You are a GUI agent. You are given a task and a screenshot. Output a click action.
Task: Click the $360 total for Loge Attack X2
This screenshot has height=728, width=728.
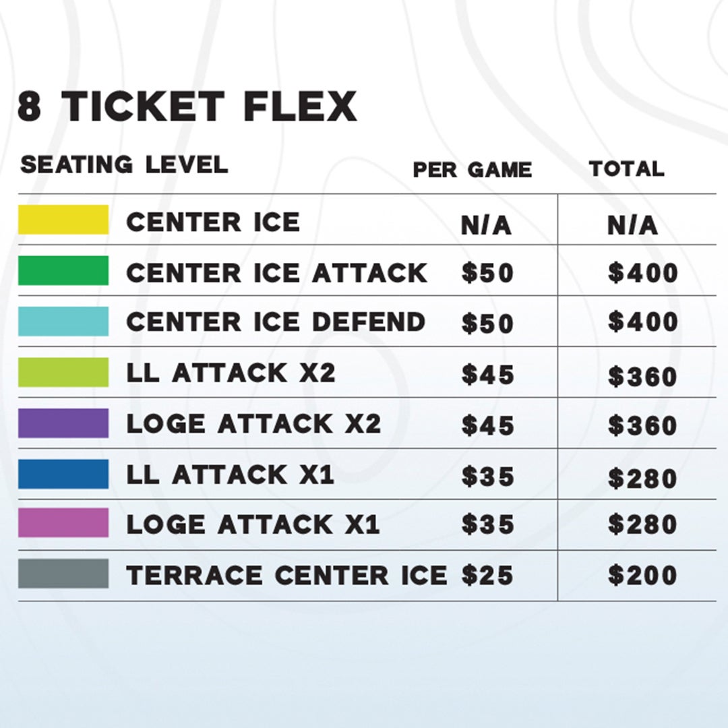pos(642,425)
